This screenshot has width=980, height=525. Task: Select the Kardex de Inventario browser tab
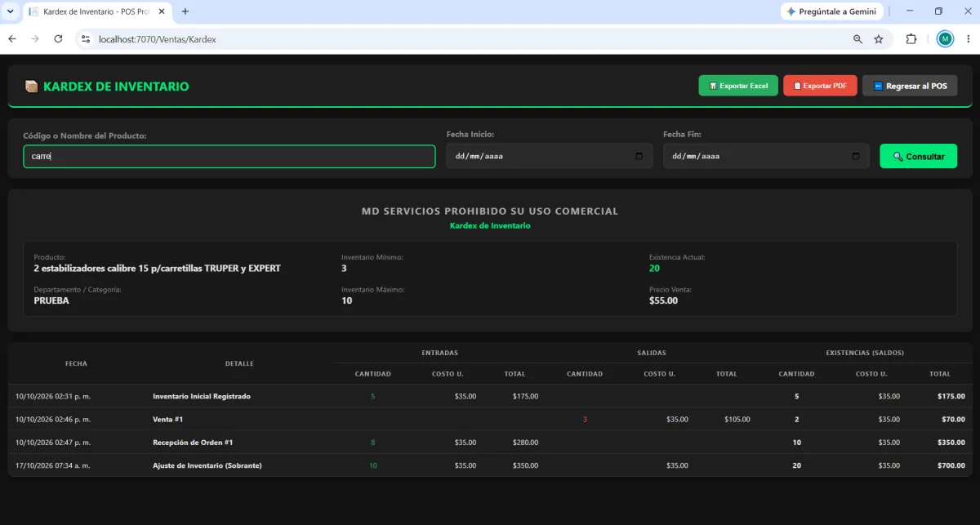point(97,11)
